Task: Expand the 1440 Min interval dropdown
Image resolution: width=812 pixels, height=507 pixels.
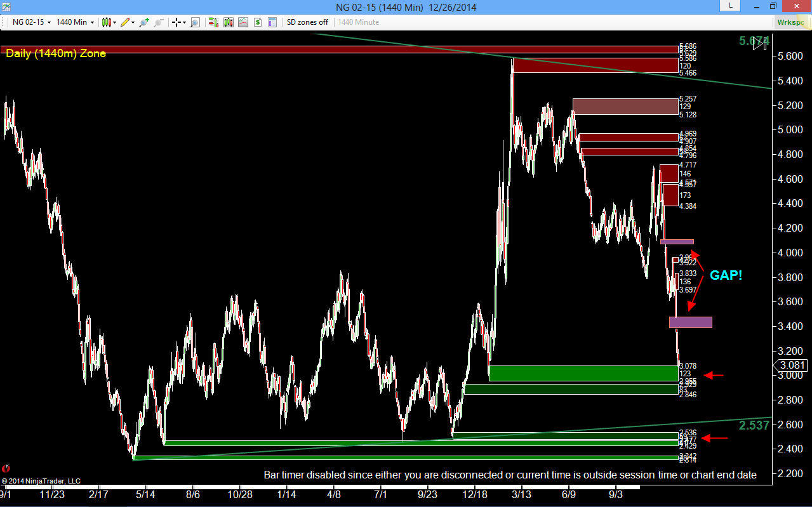Action: coord(93,23)
